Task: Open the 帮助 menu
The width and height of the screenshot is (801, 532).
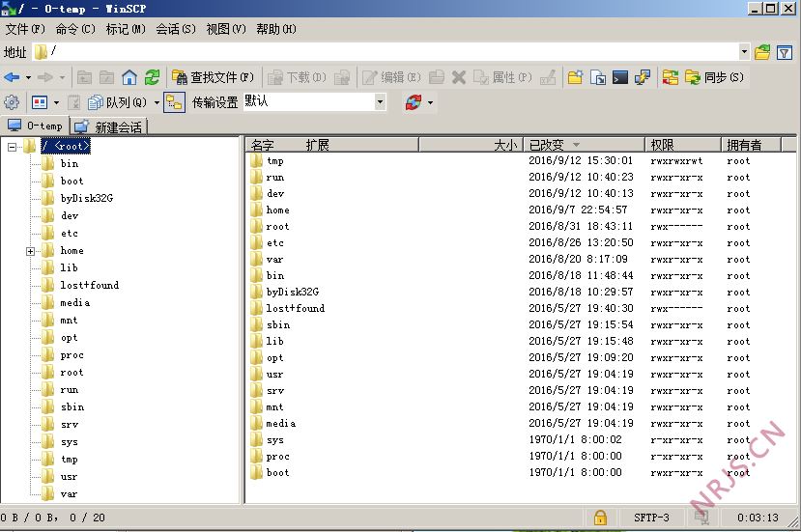Action: (x=275, y=29)
